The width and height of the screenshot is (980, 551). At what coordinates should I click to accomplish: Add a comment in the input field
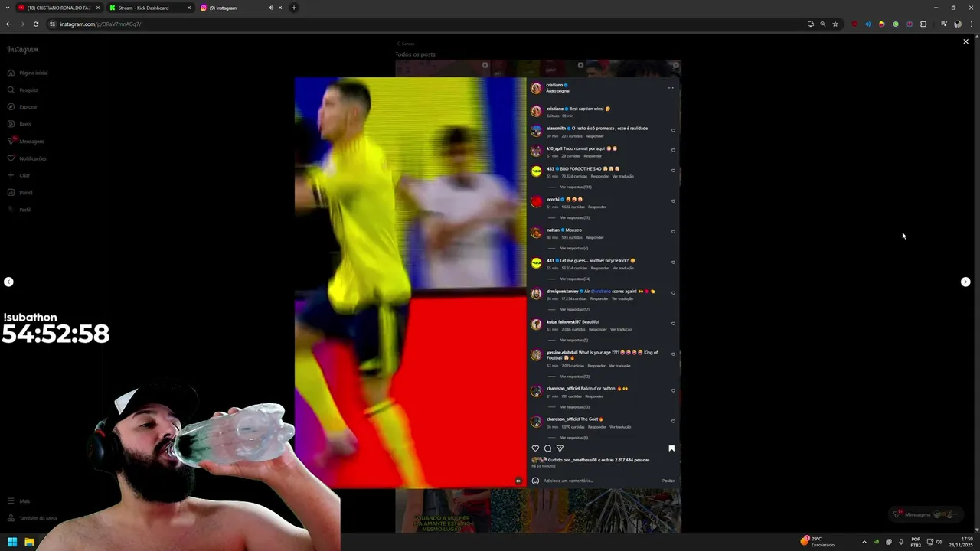point(599,481)
